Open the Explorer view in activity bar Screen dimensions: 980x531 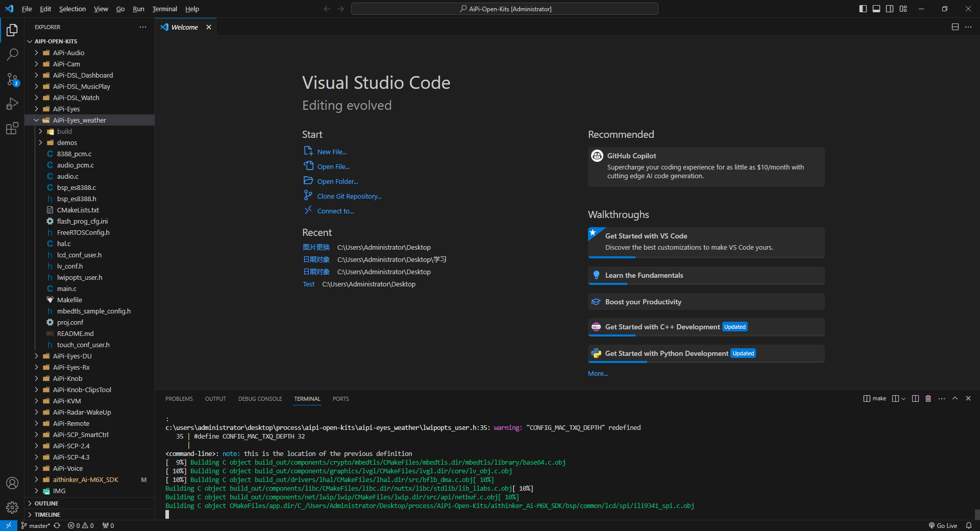[12, 30]
